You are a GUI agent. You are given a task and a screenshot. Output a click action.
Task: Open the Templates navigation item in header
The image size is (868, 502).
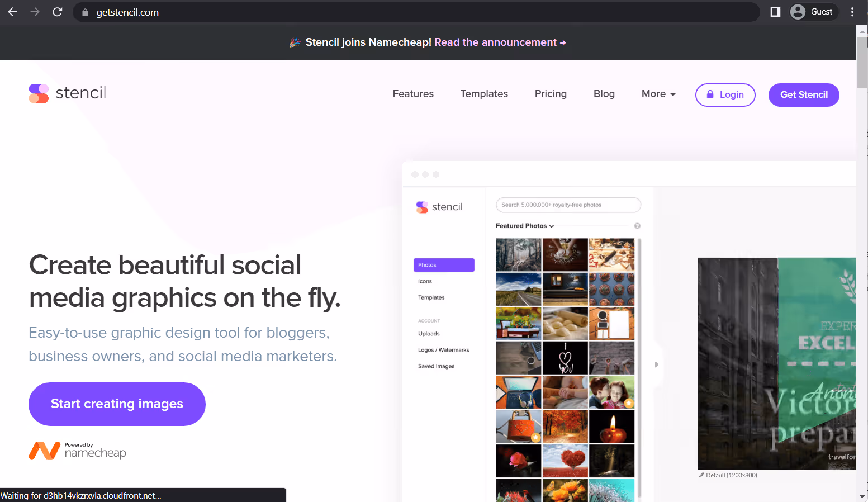484,94
